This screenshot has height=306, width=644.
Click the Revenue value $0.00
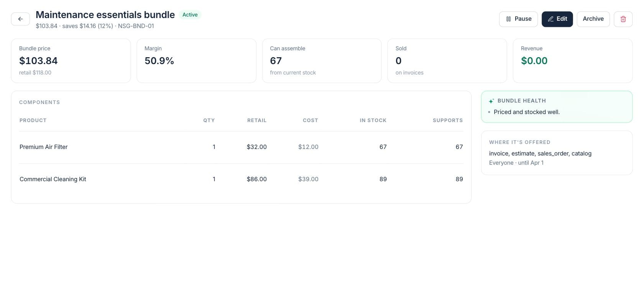pos(534,61)
